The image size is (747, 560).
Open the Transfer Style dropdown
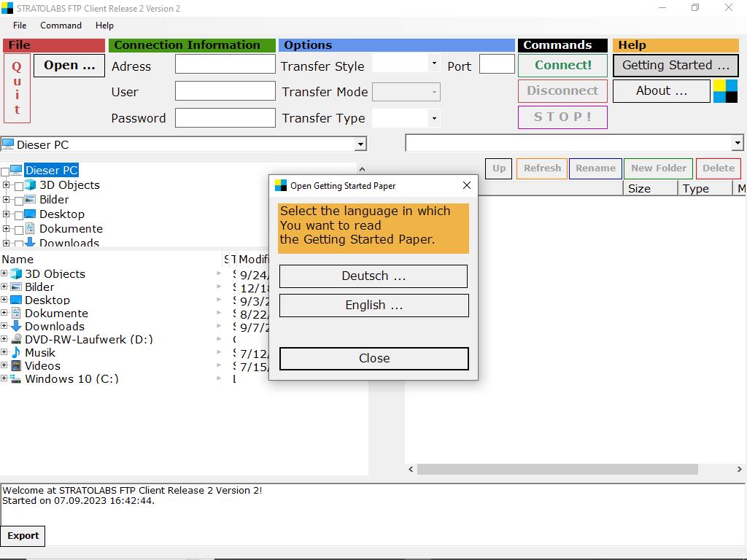pos(434,63)
